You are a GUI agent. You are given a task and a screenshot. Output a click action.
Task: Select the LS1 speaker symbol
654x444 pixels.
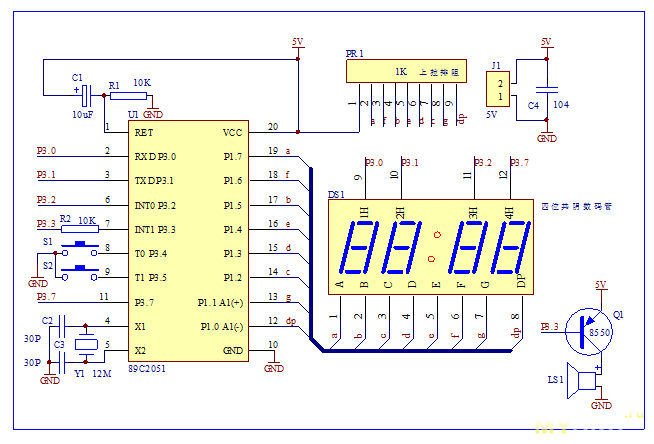[582, 381]
